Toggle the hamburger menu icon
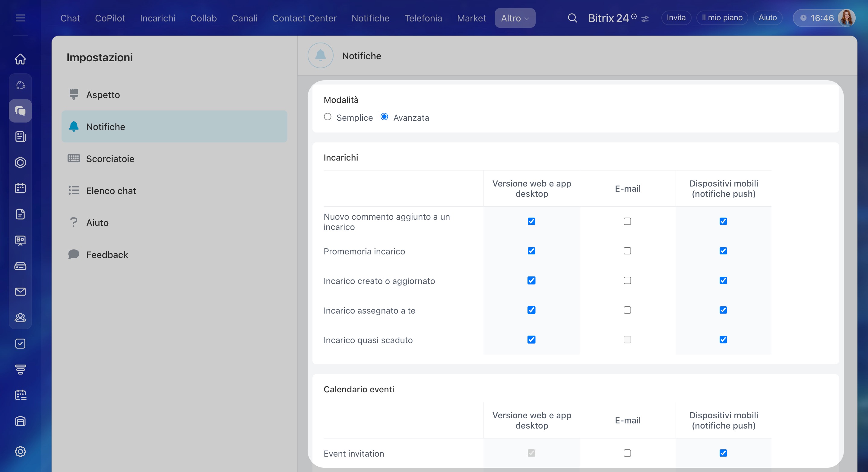The height and width of the screenshot is (472, 868). point(20,18)
